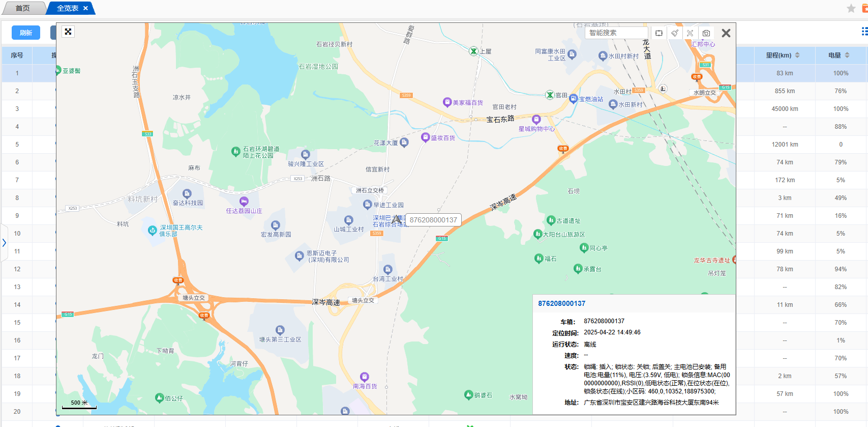The image size is (868, 427).
Task: Switch to the 首页 tab
Action: (22, 8)
